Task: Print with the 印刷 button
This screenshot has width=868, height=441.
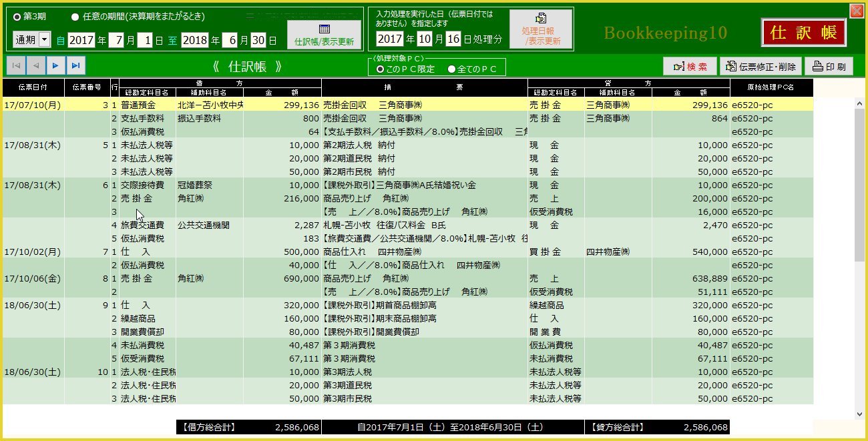Action: click(x=829, y=66)
